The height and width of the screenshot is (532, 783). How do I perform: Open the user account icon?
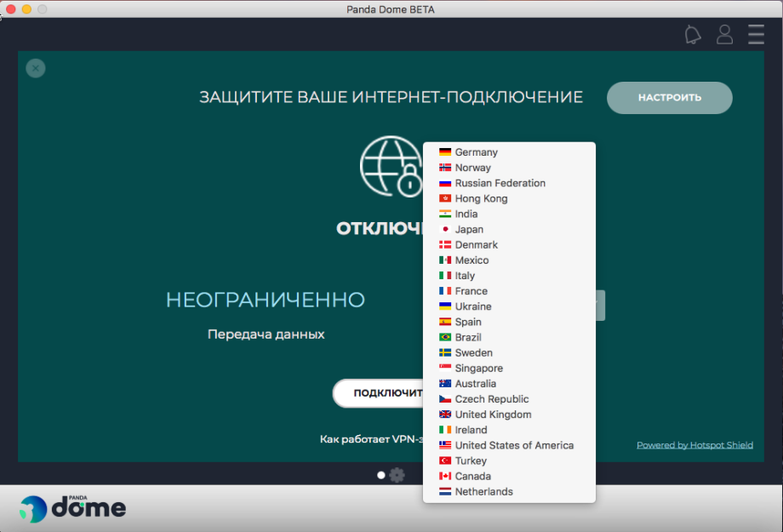724,34
